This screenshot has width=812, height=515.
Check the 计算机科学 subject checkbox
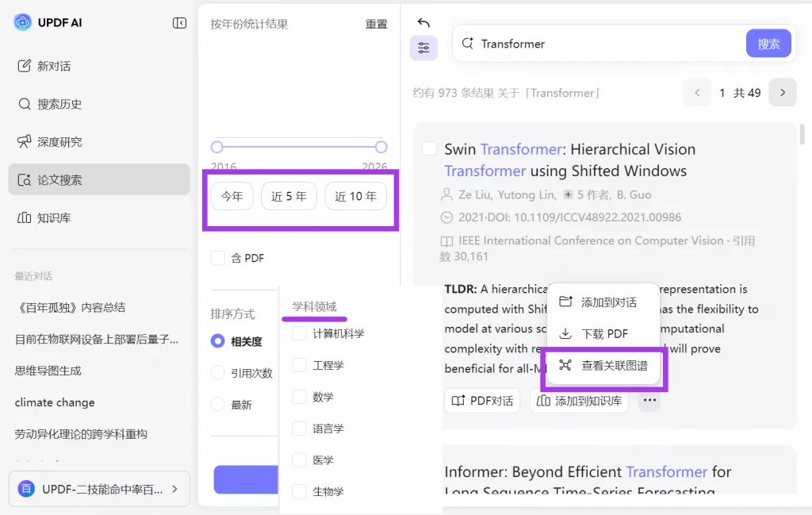[300, 334]
